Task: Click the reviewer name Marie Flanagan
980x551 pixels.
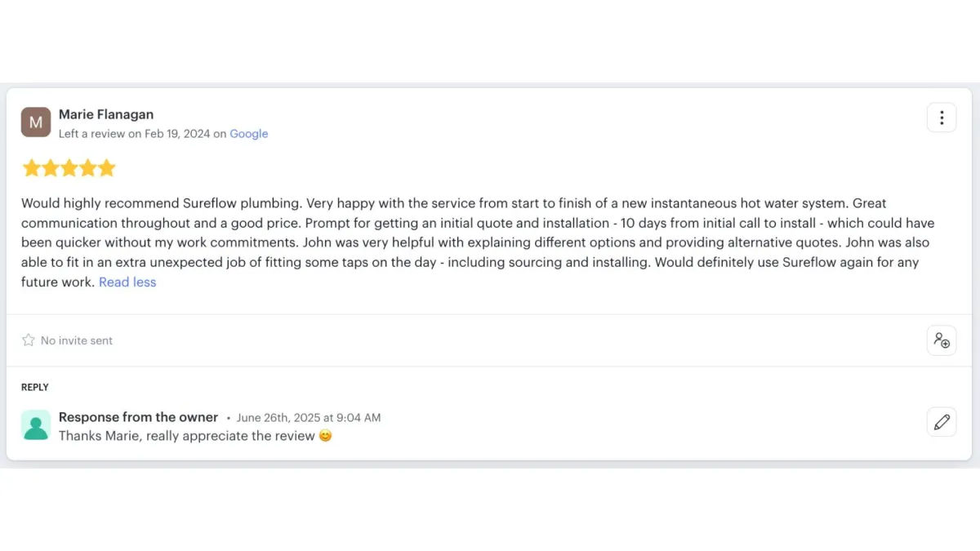Action: 106,114
